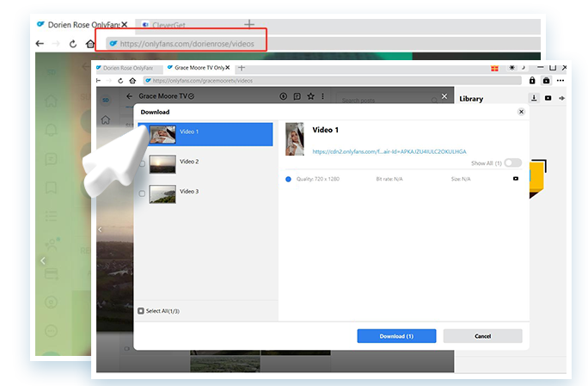Tick the checkbox for Video 2
Screen dimensions: 588x386
click(142, 163)
